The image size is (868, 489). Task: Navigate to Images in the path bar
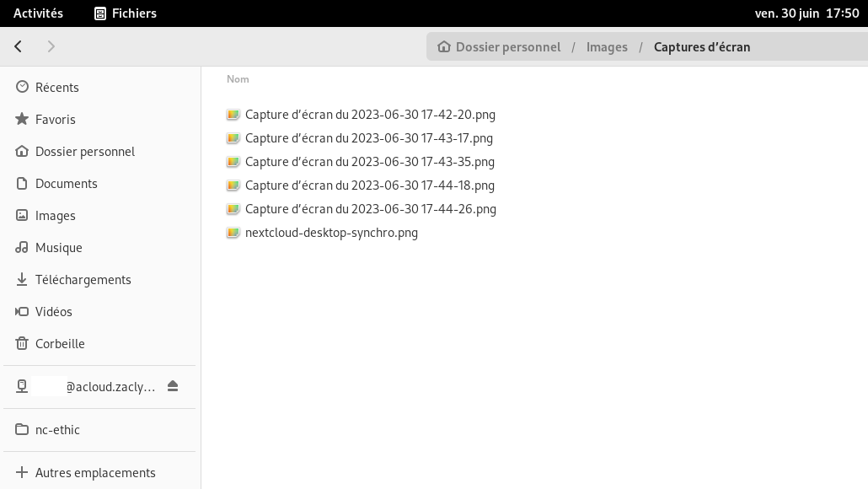pyautogui.click(x=607, y=47)
